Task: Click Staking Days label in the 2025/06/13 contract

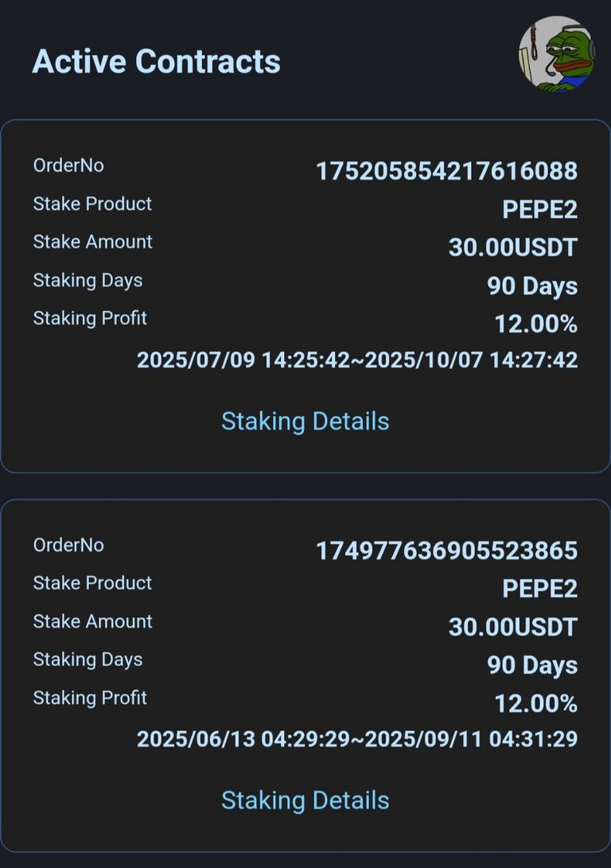Action: [x=88, y=660]
